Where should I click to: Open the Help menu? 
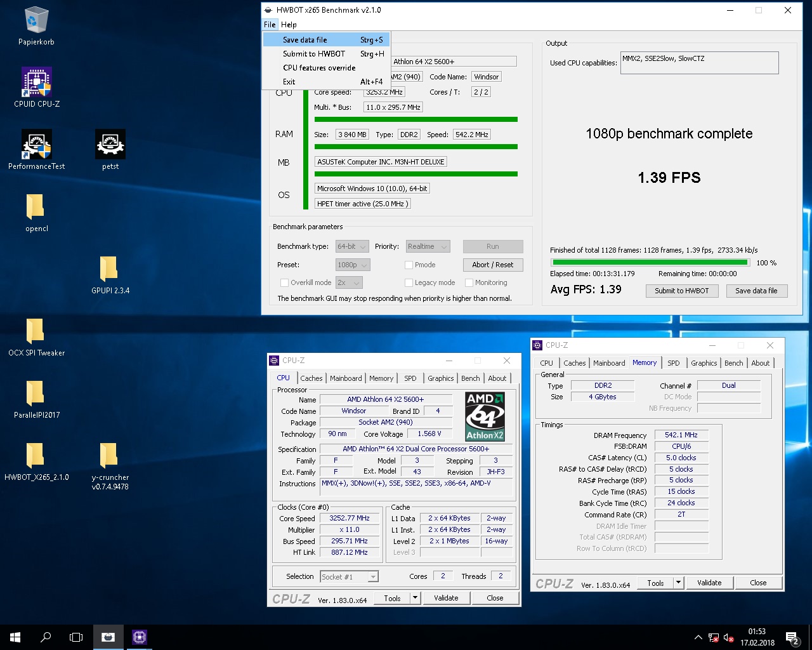tap(289, 25)
